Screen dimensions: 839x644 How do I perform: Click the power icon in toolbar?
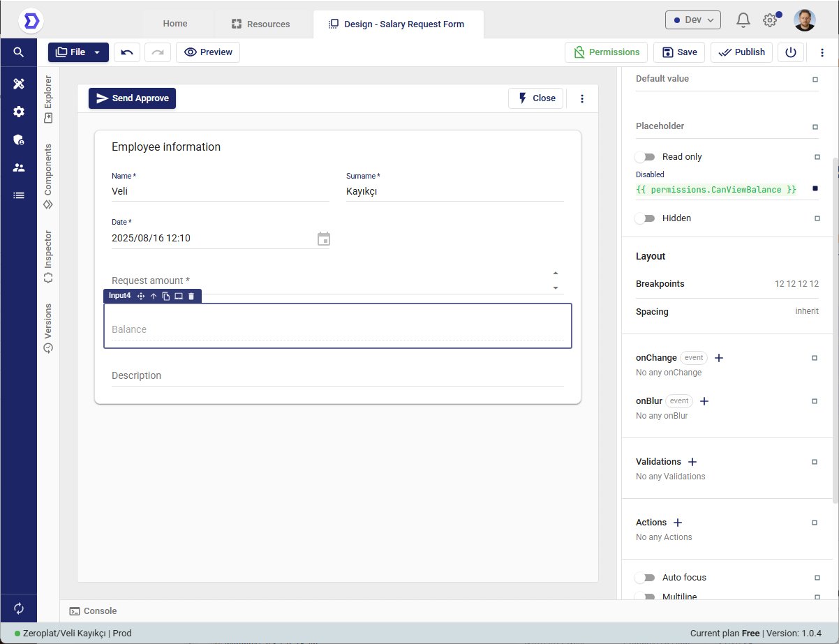click(x=791, y=52)
